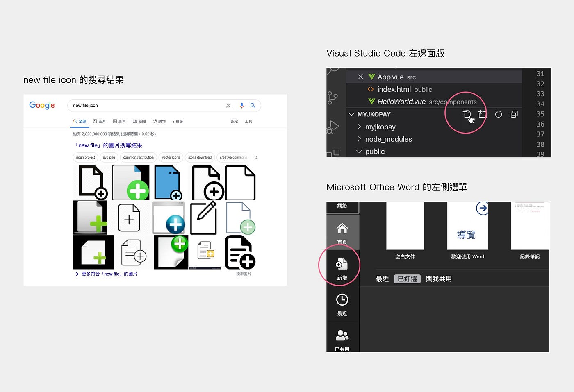Image resolution: width=574 pixels, height=392 pixels.
Task: Click the 'creative commons' filter chip
Action: 233,157
